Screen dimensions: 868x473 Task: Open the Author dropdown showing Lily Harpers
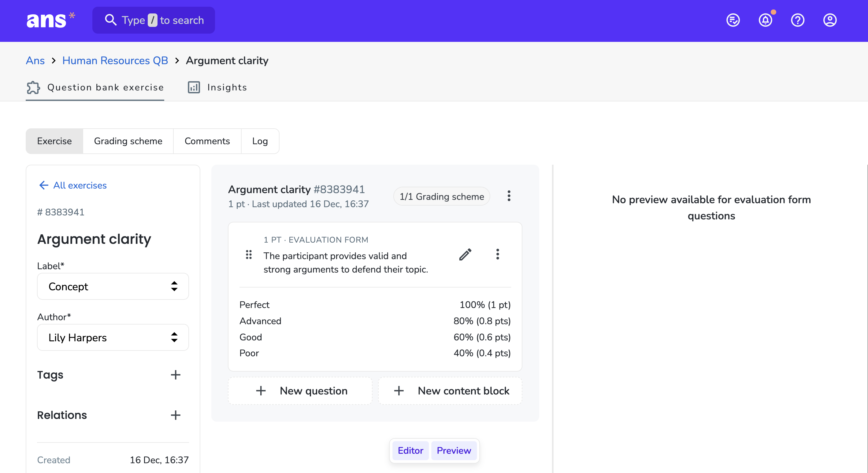pyautogui.click(x=113, y=337)
